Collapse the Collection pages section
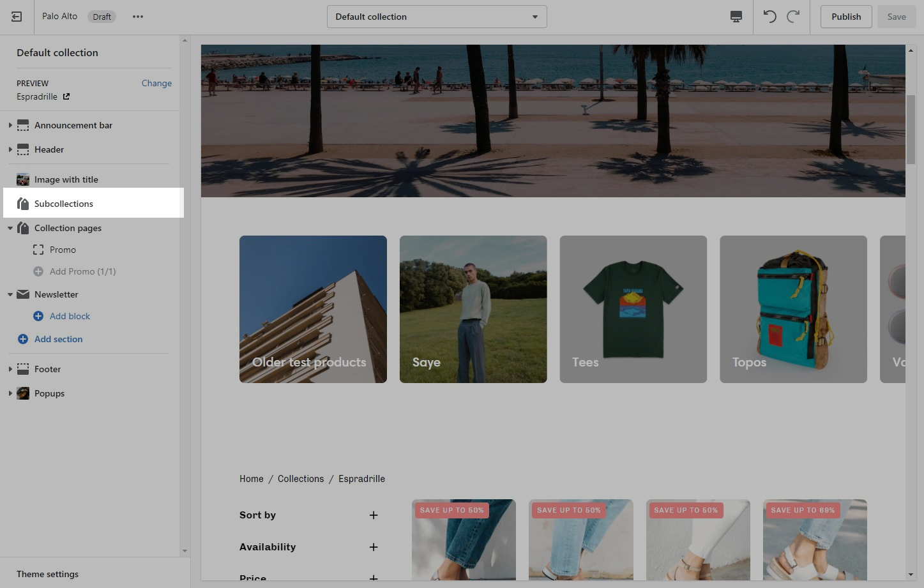This screenshot has height=588, width=924. tap(10, 228)
